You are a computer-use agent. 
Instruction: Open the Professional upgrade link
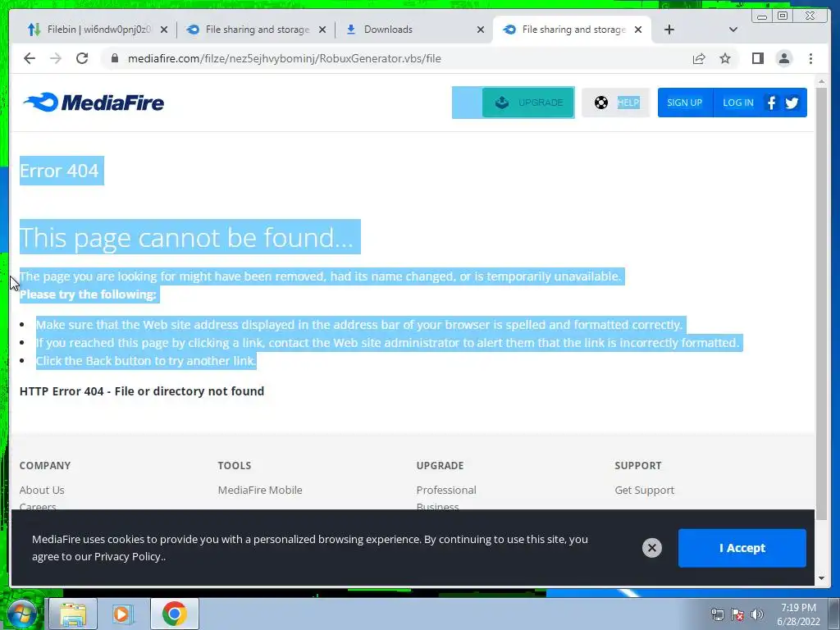[446, 490]
